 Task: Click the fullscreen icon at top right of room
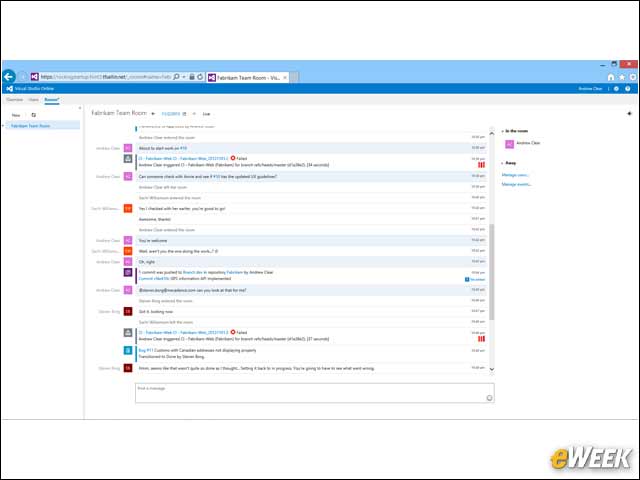point(629,113)
